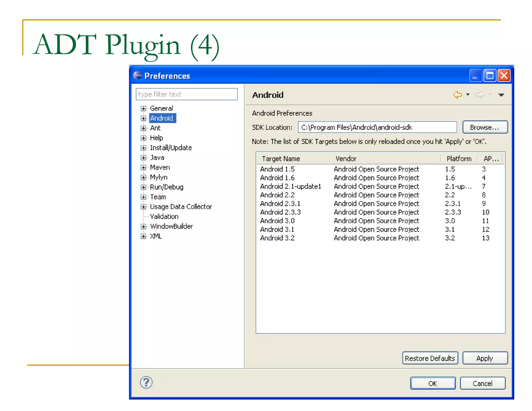532x411 pixels.
Task: Select Maven in the preferences tree
Action: pyautogui.click(x=160, y=168)
